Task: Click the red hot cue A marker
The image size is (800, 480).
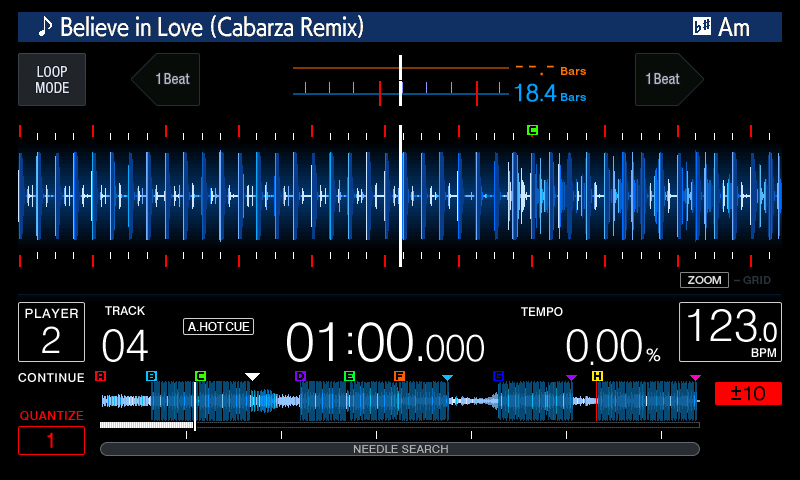Action: tap(100, 376)
